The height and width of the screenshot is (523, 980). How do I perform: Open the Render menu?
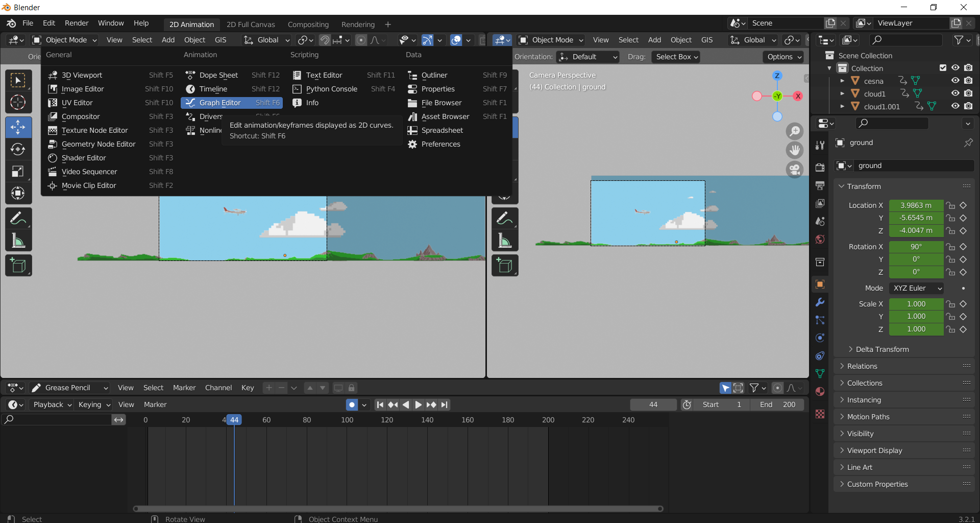pos(77,23)
